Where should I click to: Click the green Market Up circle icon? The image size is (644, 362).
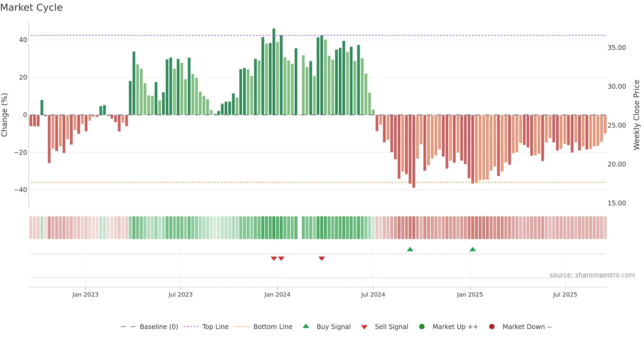pyautogui.click(x=422, y=327)
